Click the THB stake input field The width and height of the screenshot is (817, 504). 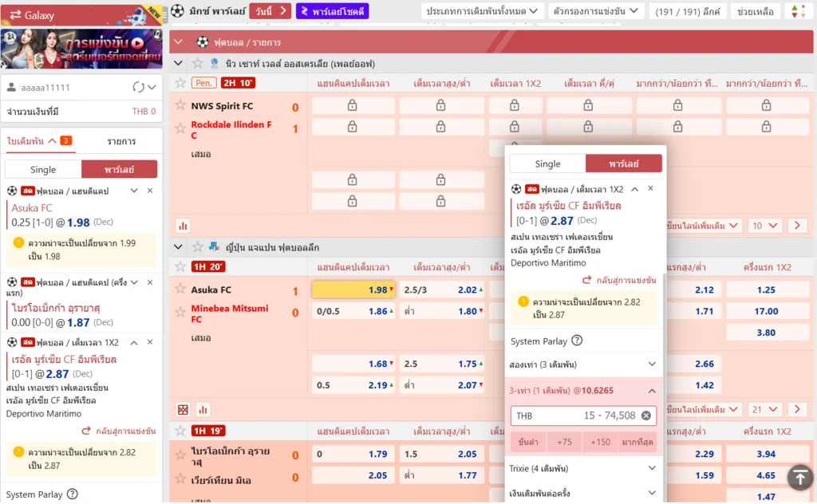click(x=574, y=415)
